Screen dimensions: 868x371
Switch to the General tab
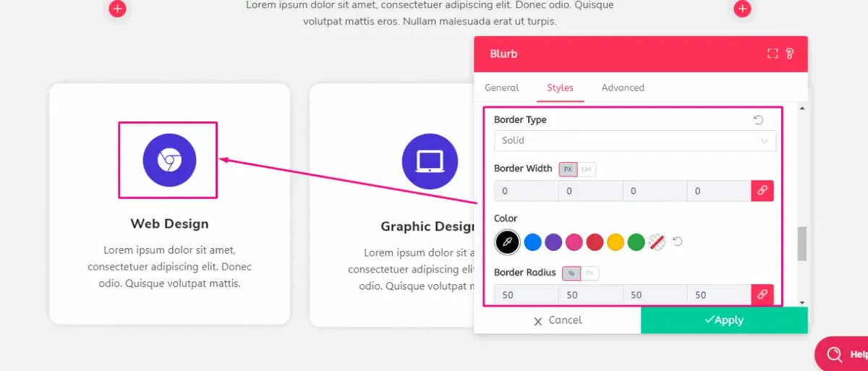click(502, 88)
